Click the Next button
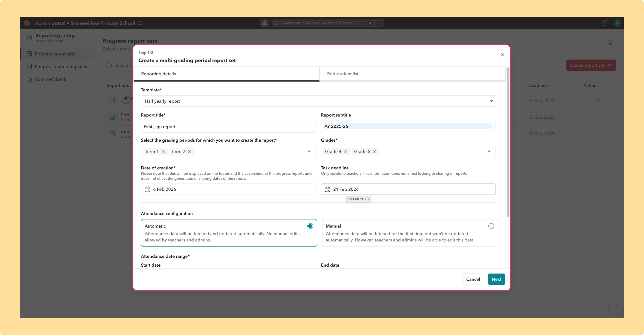The width and height of the screenshot is (644, 335). [497, 279]
